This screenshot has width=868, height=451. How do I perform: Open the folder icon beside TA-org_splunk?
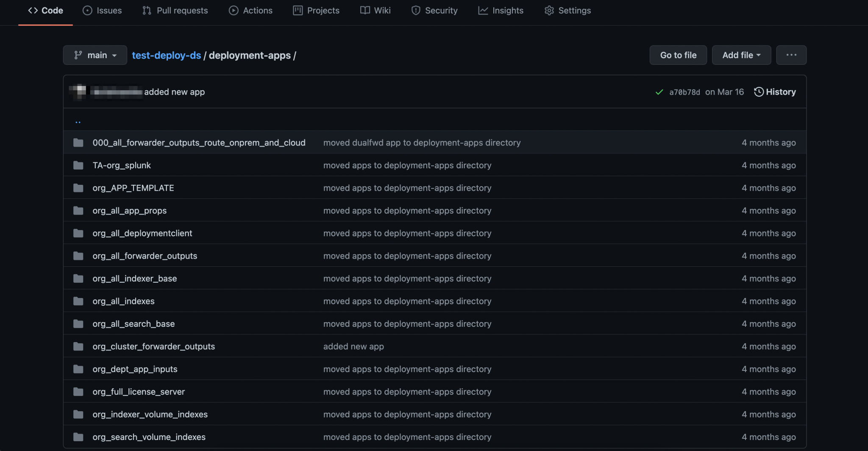pyautogui.click(x=78, y=165)
